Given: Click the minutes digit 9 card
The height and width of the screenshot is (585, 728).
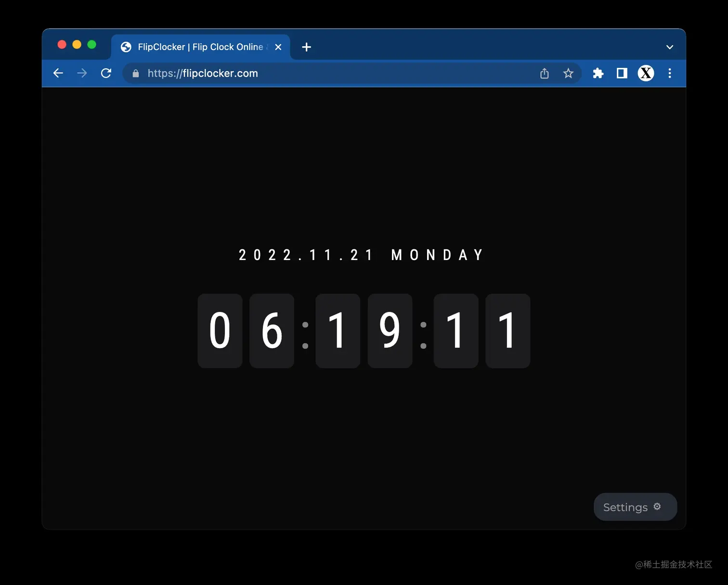Looking at the screenshot, I should pyautogui.click(x=390, y=331).
